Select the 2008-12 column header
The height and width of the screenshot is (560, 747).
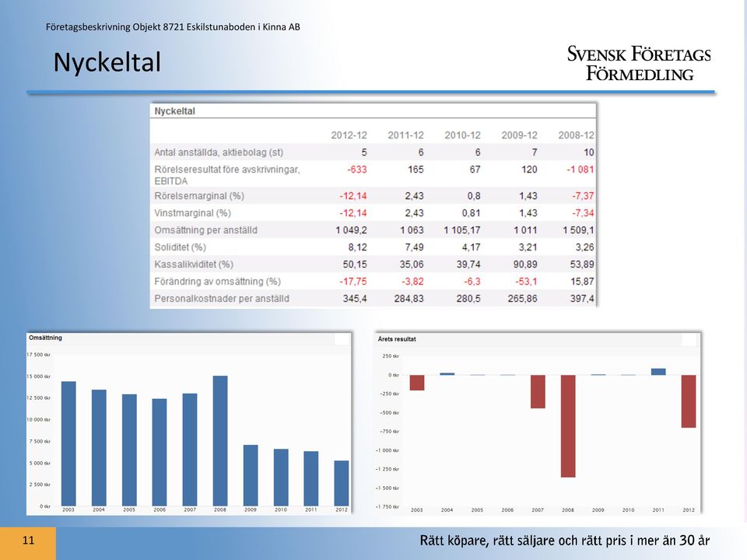point(576,135)
